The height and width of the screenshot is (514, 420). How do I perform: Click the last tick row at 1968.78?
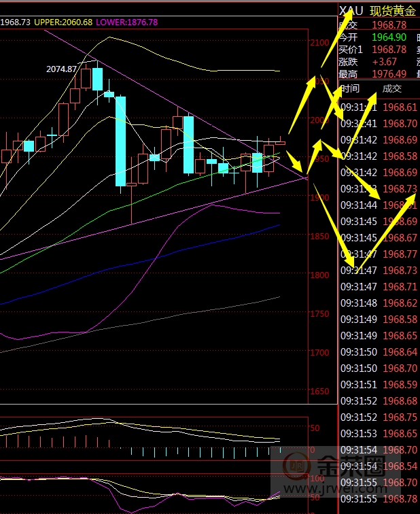tap(379, 499)
